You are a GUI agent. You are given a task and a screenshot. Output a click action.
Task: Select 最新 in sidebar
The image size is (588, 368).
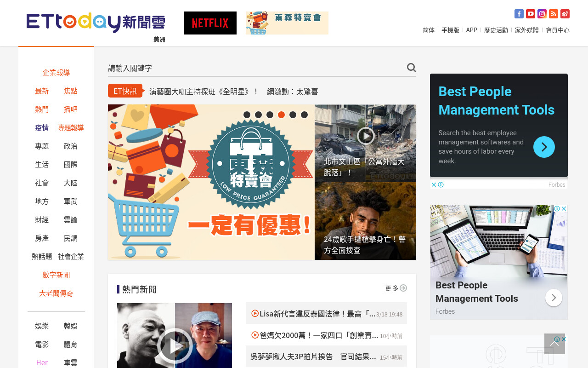click(x=42, y=91)
